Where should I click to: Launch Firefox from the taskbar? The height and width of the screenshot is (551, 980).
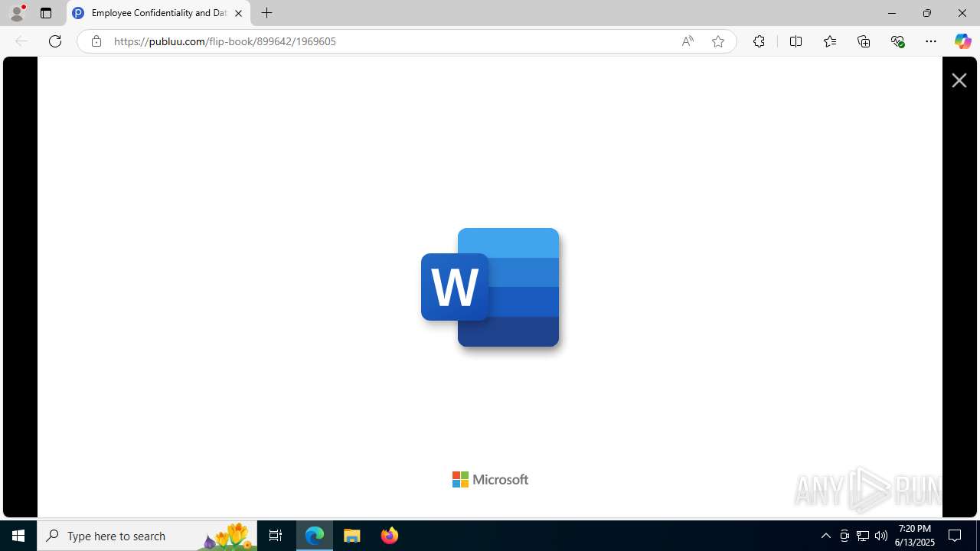coord(389,536)
